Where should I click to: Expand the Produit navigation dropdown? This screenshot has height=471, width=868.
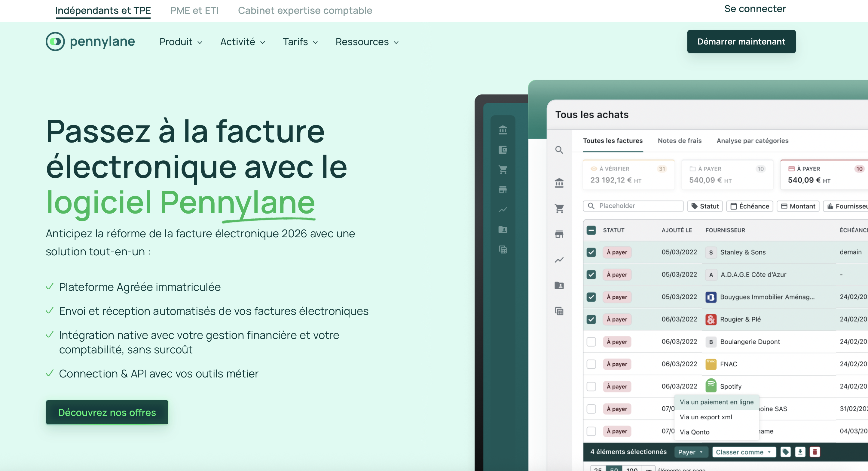pyautogui.click(x=181, y=42)
